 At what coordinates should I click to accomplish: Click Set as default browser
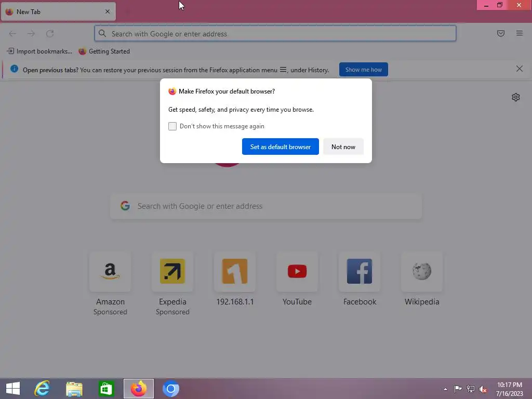pos(280,147)
